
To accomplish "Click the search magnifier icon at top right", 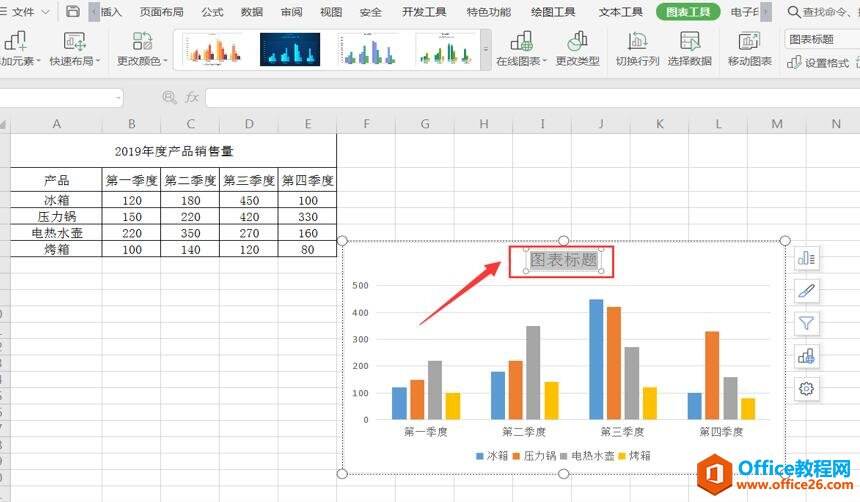I will [793, 12].
